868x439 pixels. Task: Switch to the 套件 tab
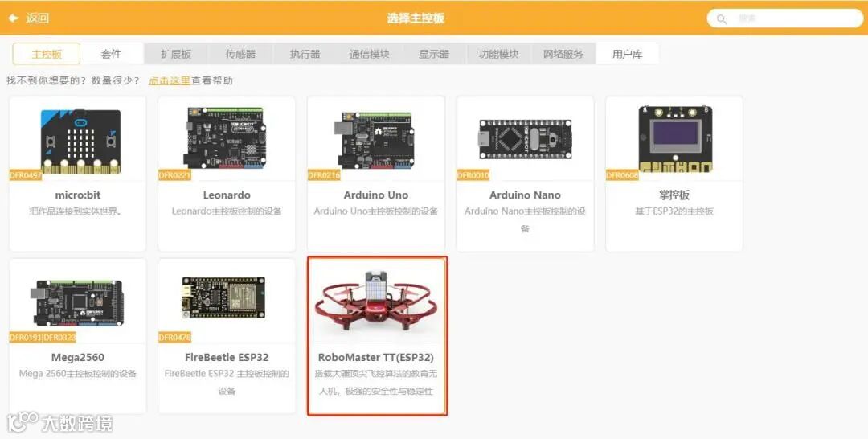click(x=111, y=54)
